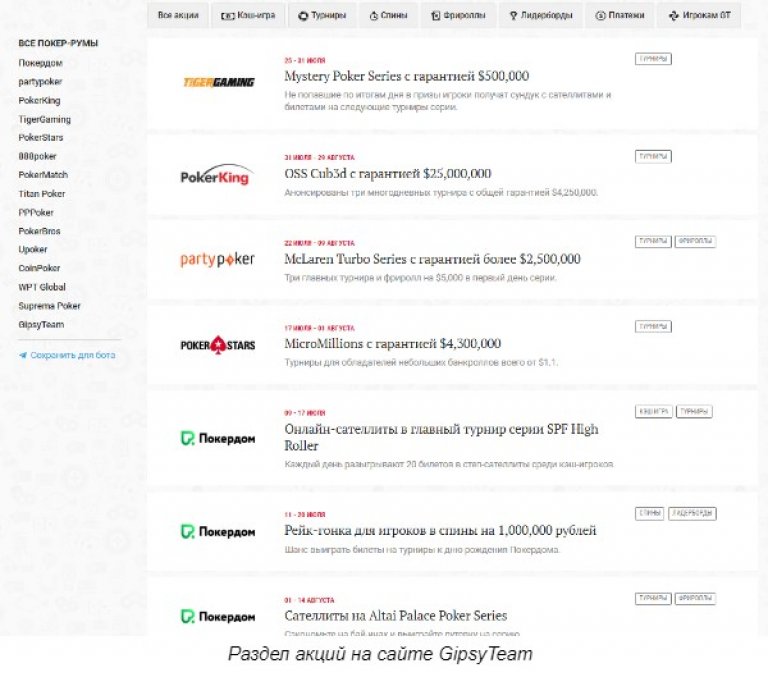The width and height of the screenshot is (768, 677).
Task: Choose PokerKing in the rooms list
Action: click(39, 100)
